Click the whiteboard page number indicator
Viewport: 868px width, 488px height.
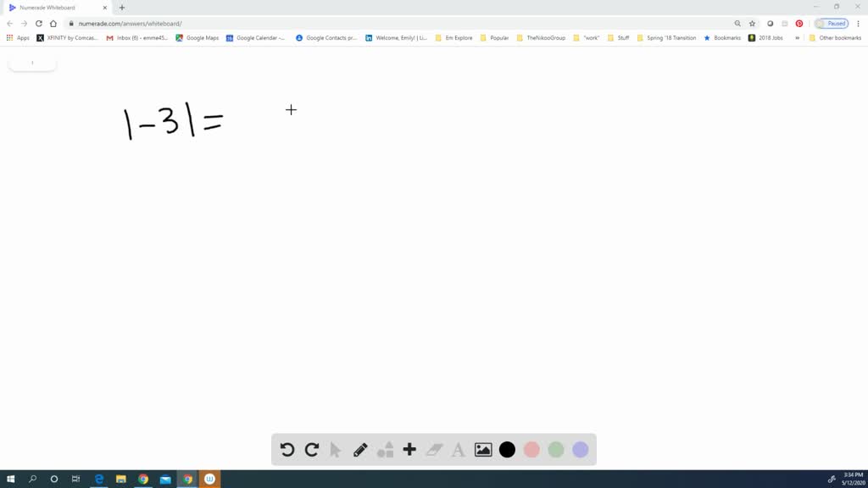pyautogui.click(x=32, y=63)
